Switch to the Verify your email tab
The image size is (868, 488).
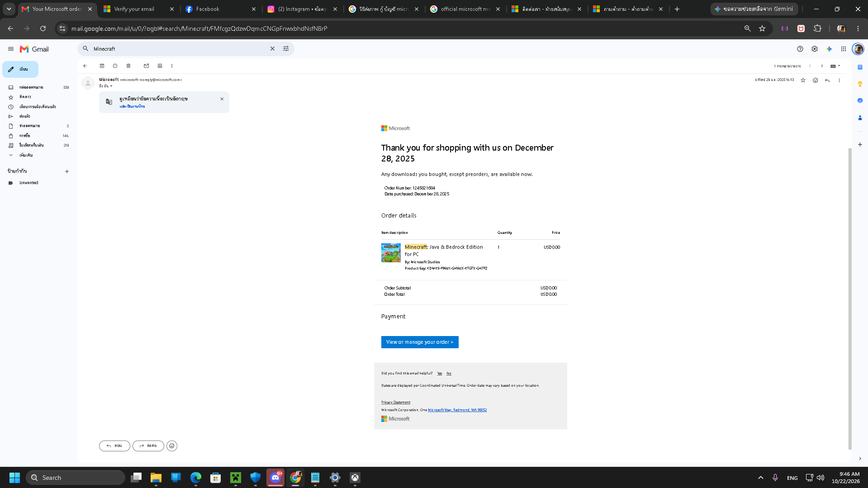[x=138, y=9]
